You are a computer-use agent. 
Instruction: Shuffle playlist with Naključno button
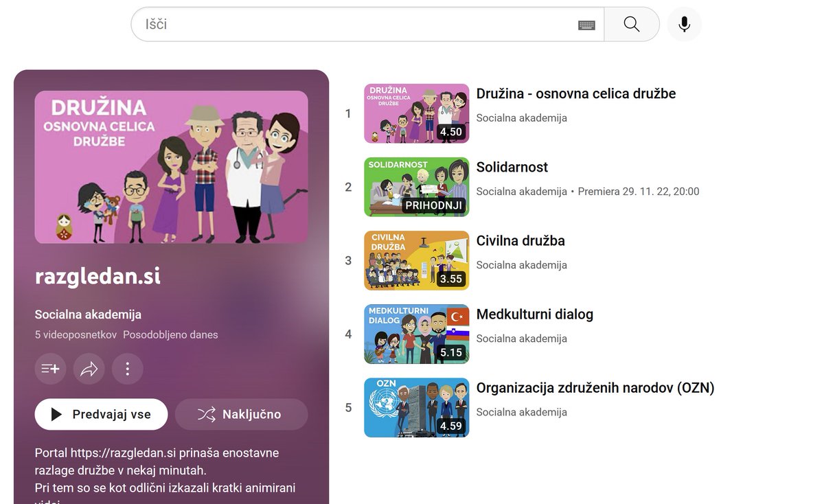[241, 414]
